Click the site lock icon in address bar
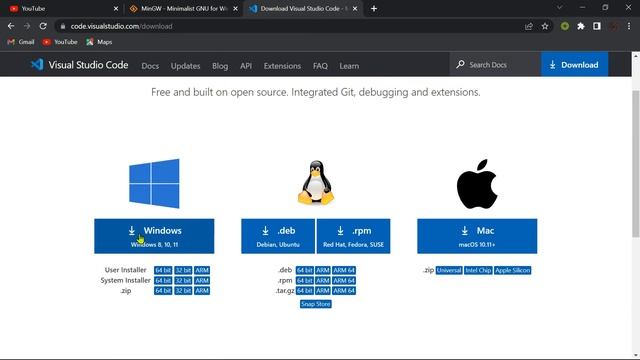The image size is (640, 360). 62,26
